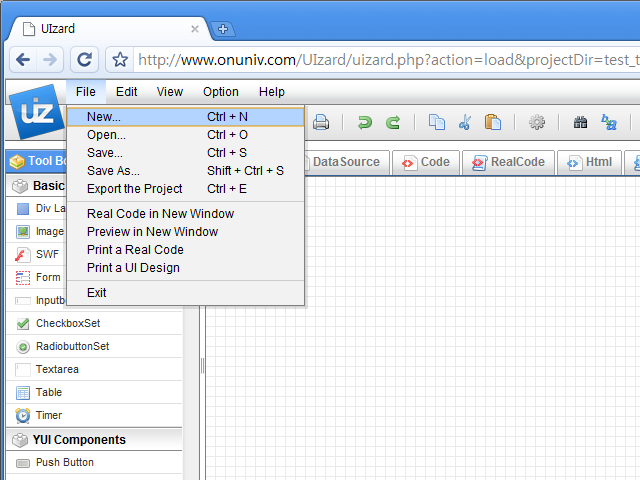
Task: Reload the page in browser
Action: coord(85,59)
